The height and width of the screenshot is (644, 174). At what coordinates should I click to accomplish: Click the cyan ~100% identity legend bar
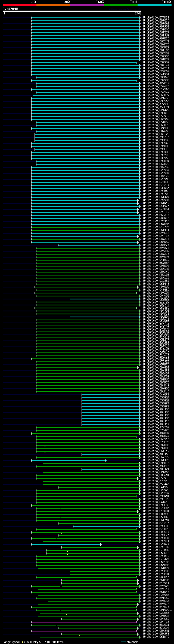[x=154, y=5]
